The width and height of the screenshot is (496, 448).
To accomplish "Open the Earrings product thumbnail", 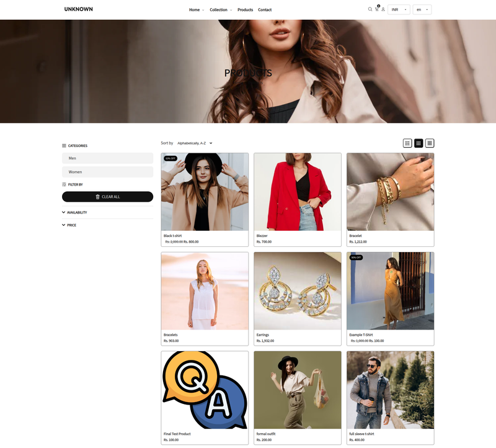I will point(298,291).
